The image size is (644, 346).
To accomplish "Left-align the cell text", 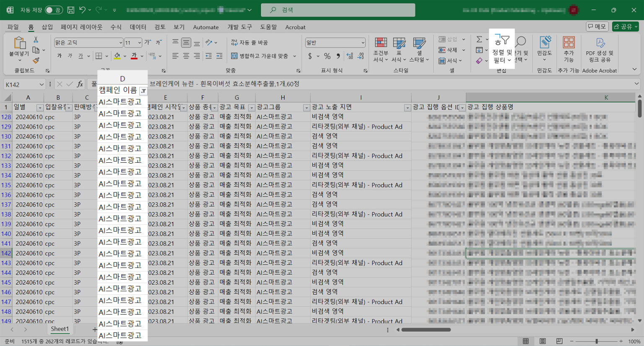I will tap(175, 56).
